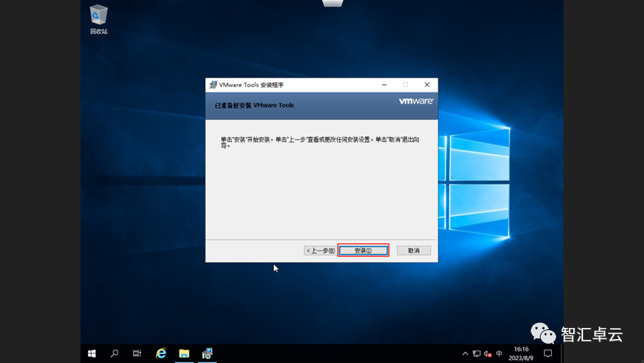
Task: Open the Windows Start menu
Action: [x=92, y=353]
